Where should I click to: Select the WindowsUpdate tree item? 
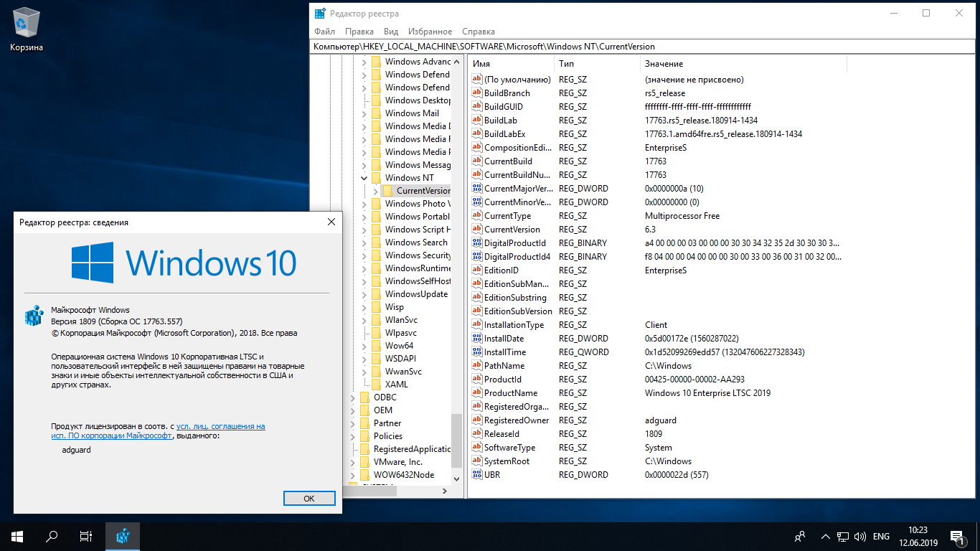[x=416, y=294]
